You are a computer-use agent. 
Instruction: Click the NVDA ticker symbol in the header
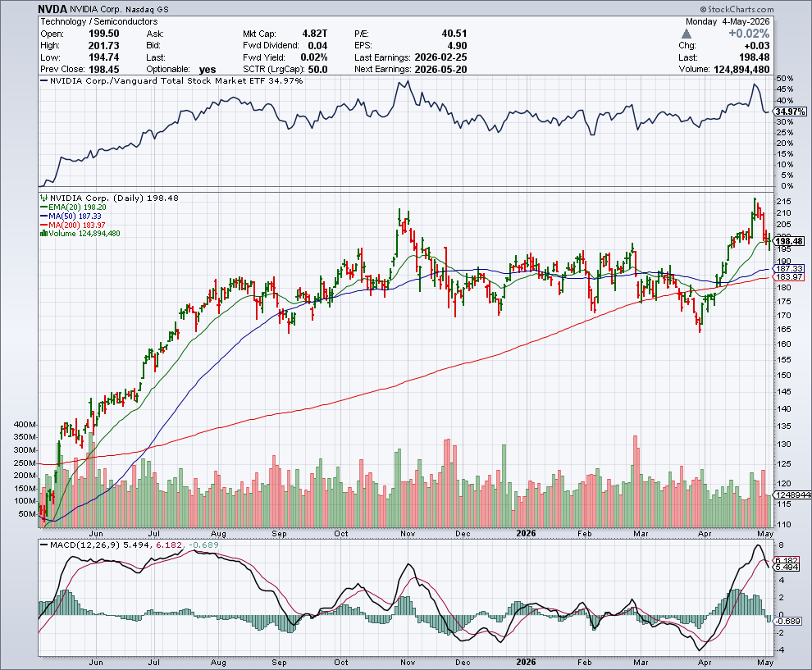52,9
